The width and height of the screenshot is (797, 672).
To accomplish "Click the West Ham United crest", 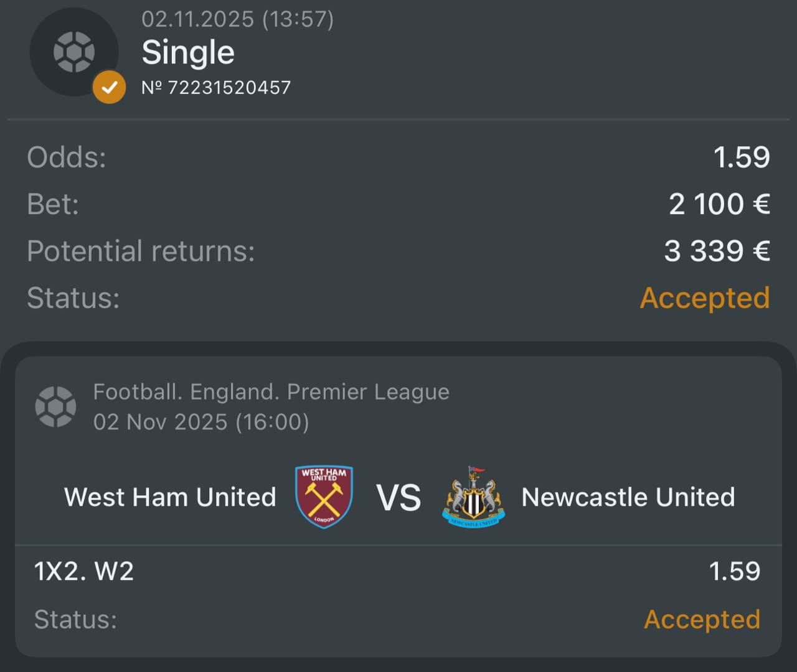I will coord(324,497).
